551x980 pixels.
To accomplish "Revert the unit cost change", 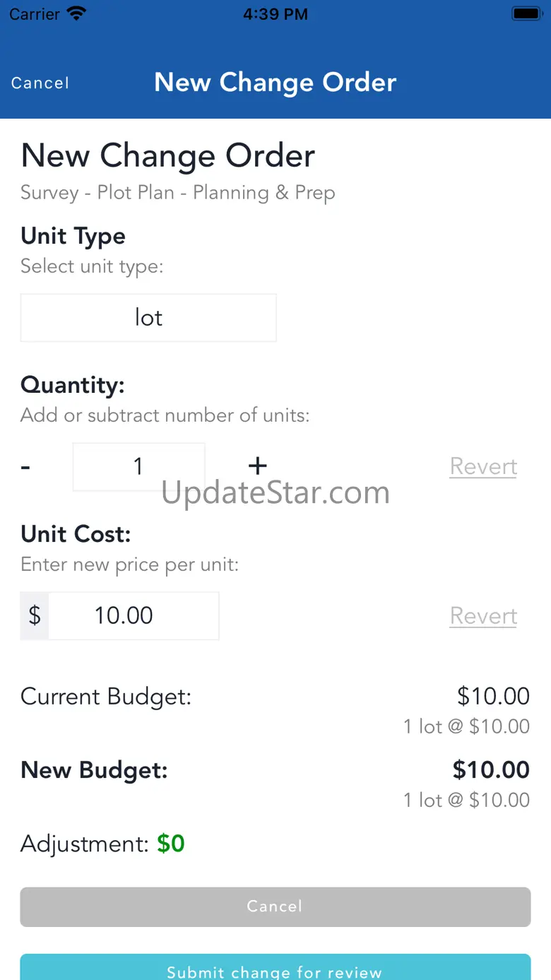I will pos(483,615).
